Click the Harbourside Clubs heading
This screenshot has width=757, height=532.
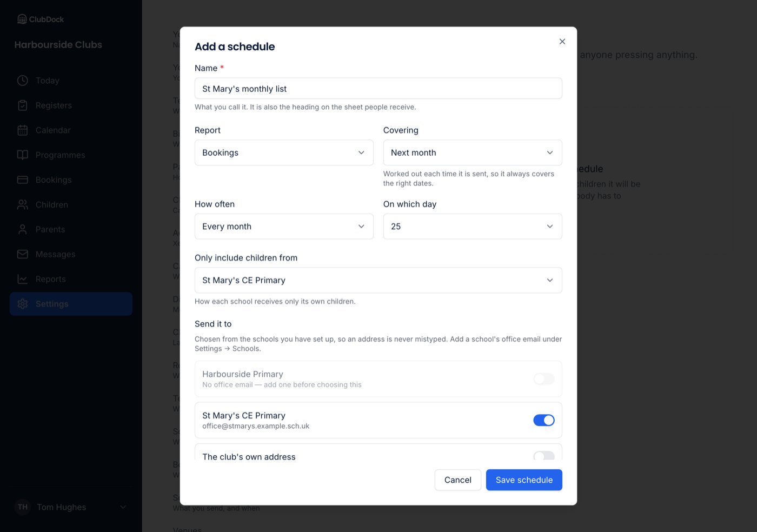point(58,45)
